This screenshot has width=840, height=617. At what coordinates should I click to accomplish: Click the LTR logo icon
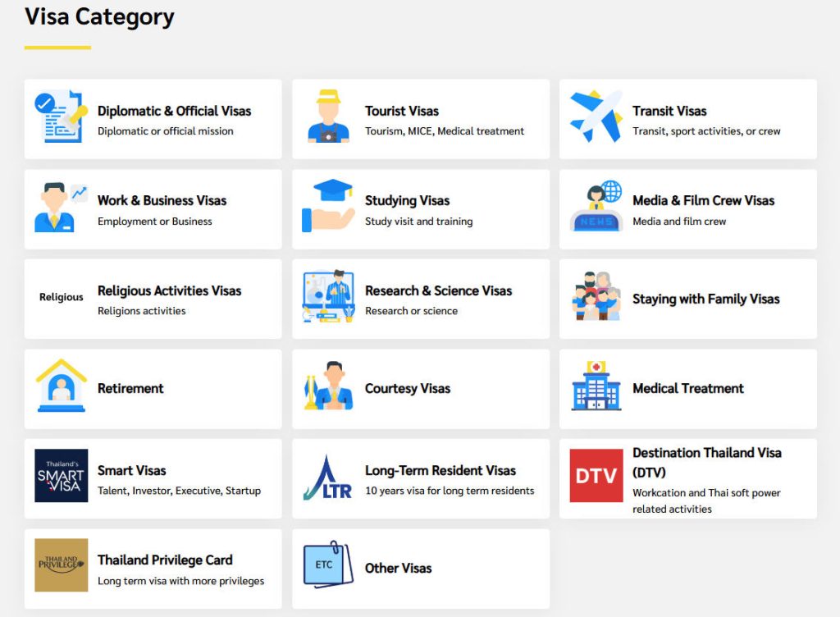328,477
